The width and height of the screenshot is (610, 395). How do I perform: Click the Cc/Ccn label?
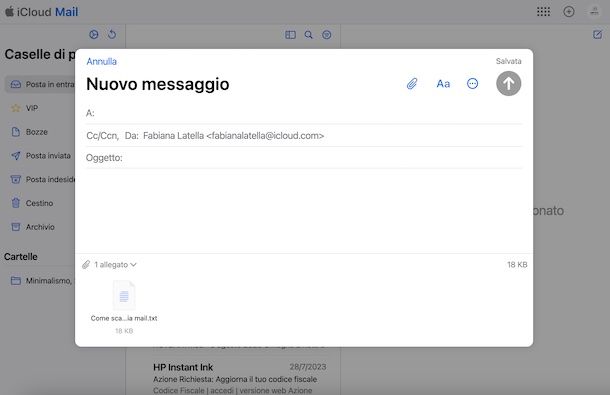pyautogui.click(x=102, y=136)
